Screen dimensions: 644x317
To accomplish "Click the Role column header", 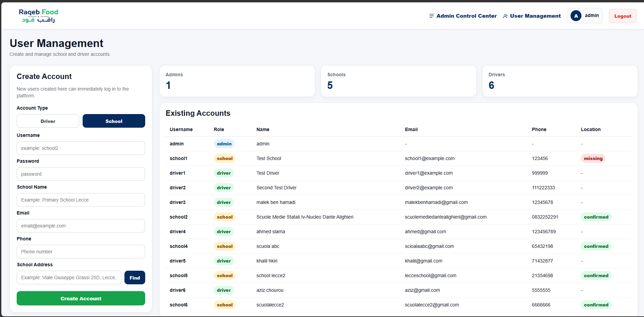I will pos(219,129).
